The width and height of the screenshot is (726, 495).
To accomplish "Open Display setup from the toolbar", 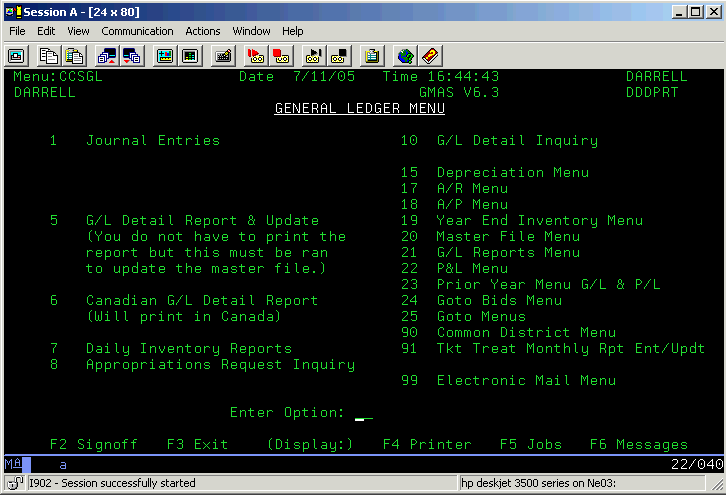I will [x=165, y=55].
